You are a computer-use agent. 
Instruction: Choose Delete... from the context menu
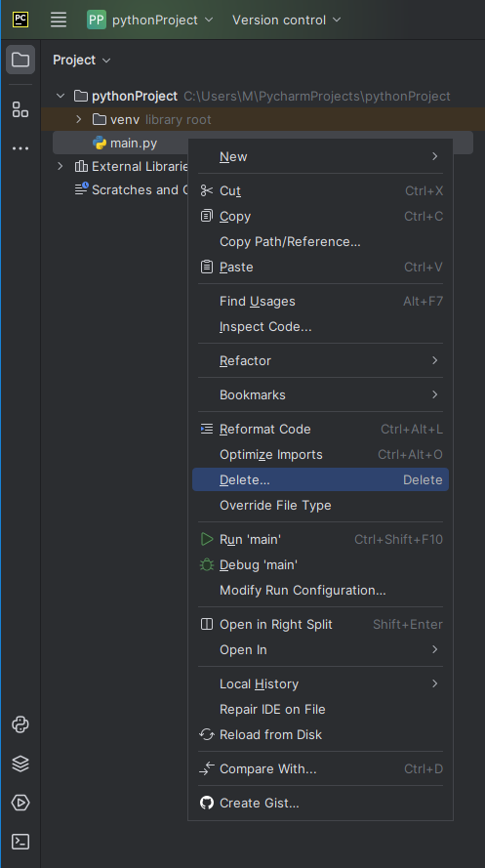(320, 479)
